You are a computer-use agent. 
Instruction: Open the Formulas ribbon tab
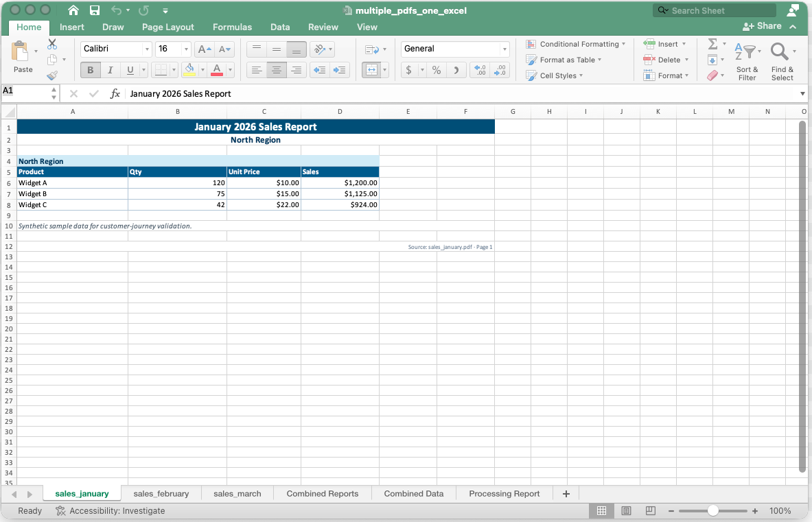pos(232,27)
